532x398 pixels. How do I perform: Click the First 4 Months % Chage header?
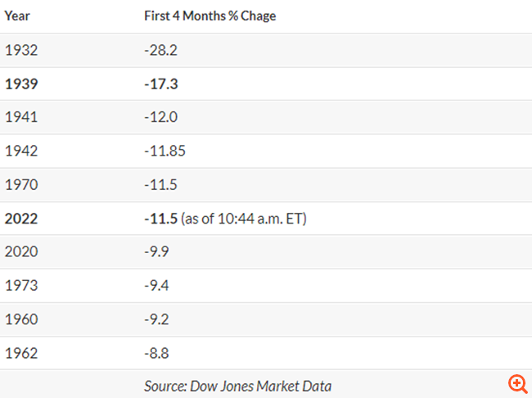pyautogui.click(x=210, y=16)
